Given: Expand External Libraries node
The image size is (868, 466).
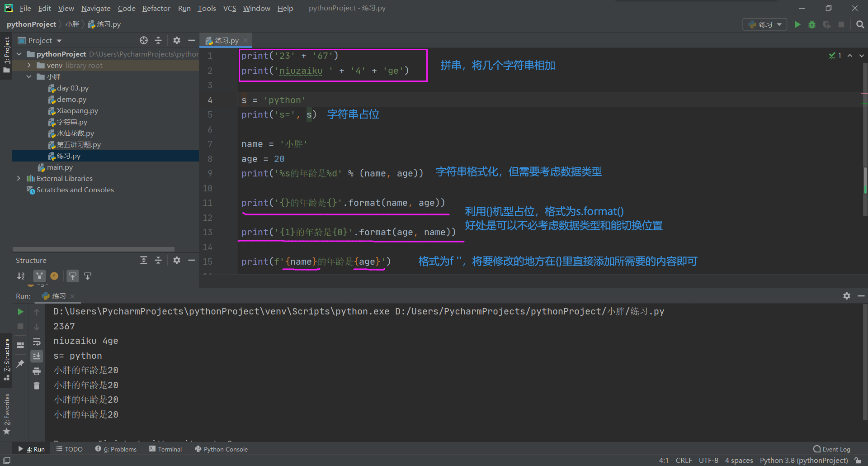Looking at the screenshot, I should point(19,178).
